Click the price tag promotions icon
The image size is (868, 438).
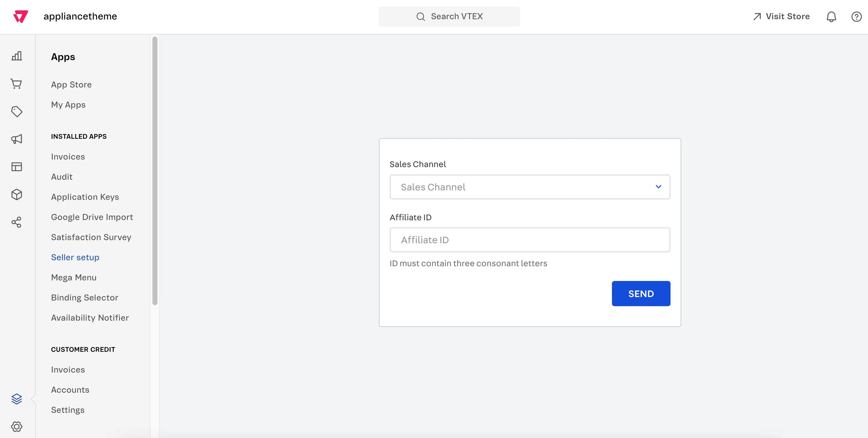[x=16, y=111]
